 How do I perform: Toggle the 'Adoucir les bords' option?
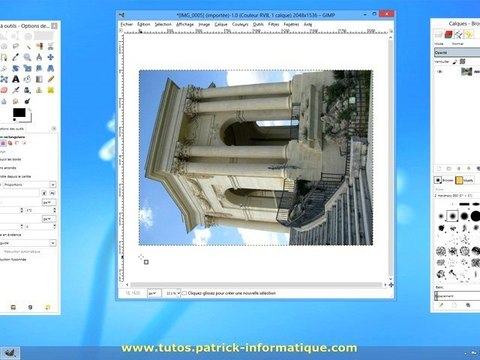click(x=11, y=159)
